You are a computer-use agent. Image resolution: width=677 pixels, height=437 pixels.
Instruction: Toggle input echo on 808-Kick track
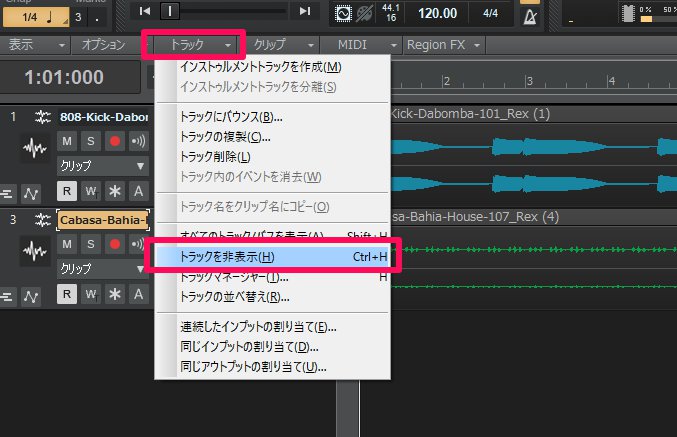[x=138, y=141]
